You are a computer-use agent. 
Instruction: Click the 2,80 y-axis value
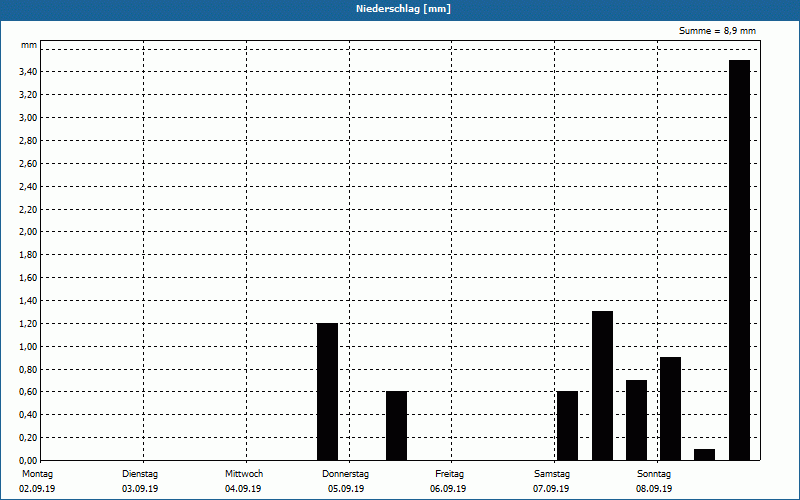(x=28, y=140)
